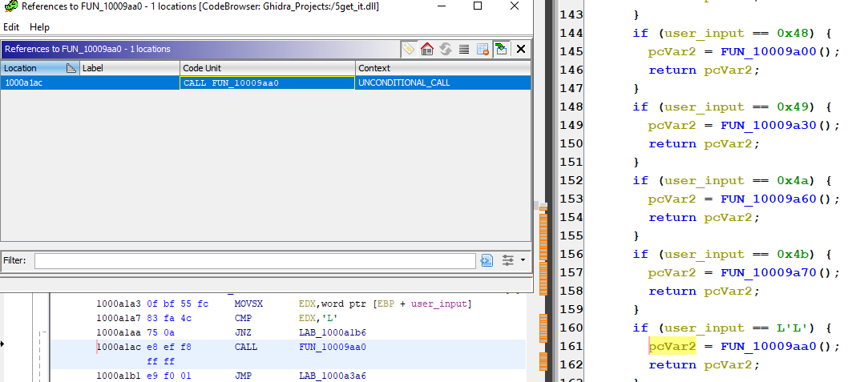Click the tag icon in references toolbar
Viewport: 868px width, 382px height.
(408, 49)
